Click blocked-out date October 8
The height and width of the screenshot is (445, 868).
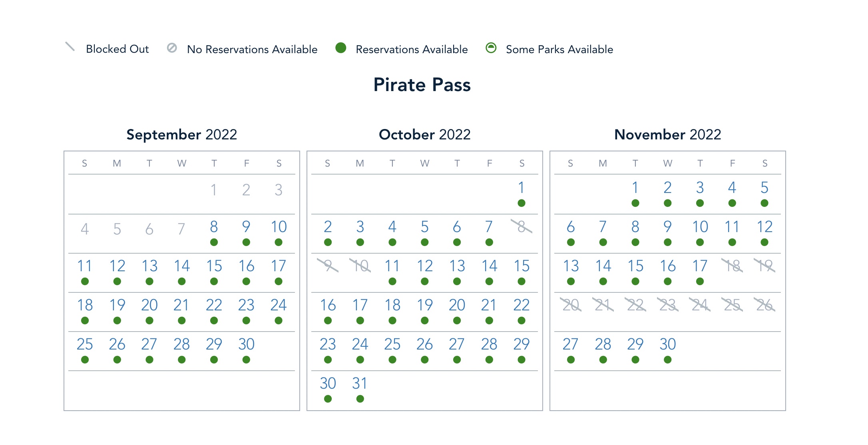coord(522,227)
